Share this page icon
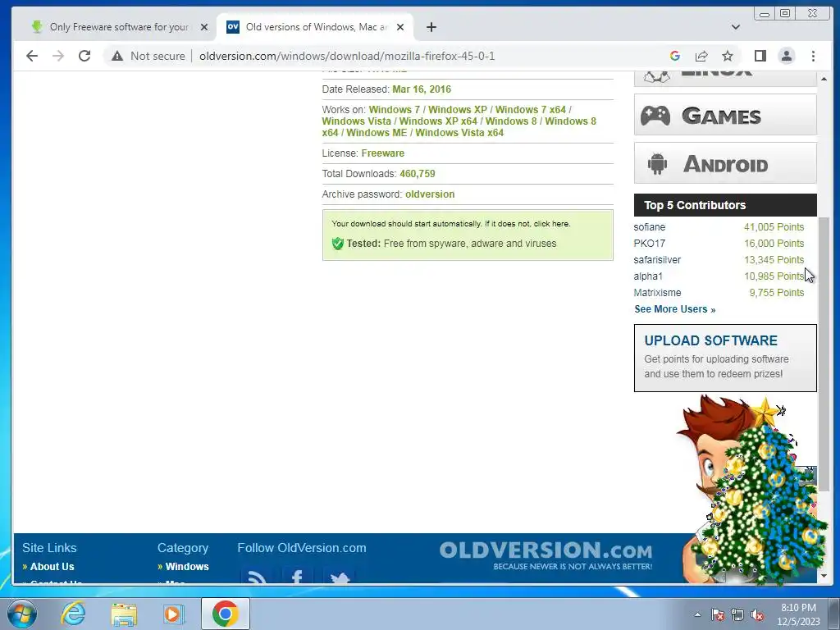The width and height of the screenshot is (840, 630). 701,56
